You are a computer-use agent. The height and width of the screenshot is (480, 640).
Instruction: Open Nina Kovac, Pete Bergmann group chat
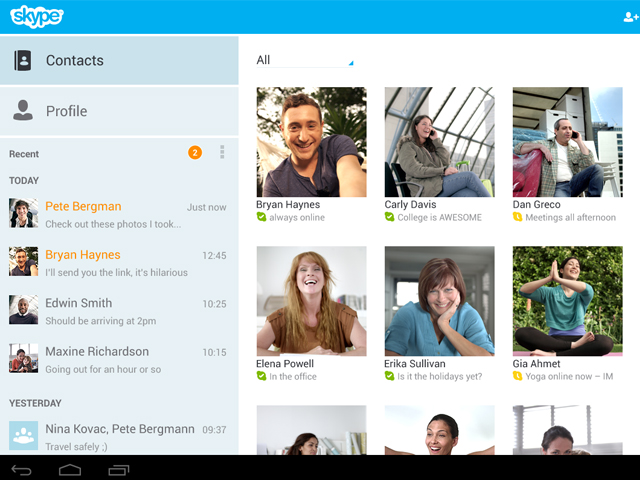(118, 436)
